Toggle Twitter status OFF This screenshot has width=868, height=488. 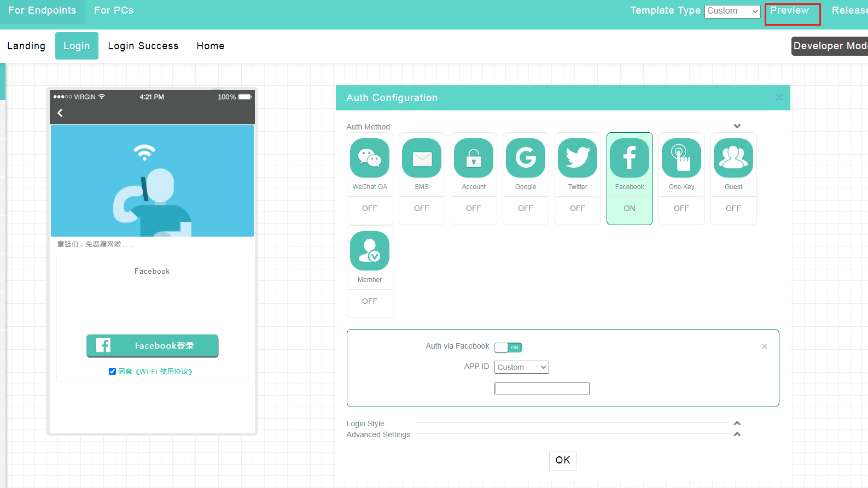tap(578, 208)
